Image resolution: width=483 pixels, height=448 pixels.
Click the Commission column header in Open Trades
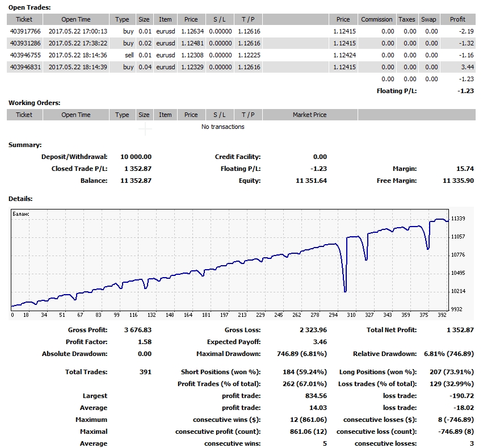pos(377,19)
